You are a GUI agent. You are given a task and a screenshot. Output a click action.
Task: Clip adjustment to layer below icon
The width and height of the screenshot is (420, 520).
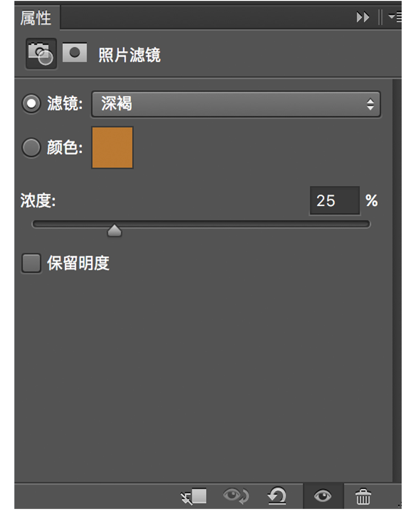point(194,496)
